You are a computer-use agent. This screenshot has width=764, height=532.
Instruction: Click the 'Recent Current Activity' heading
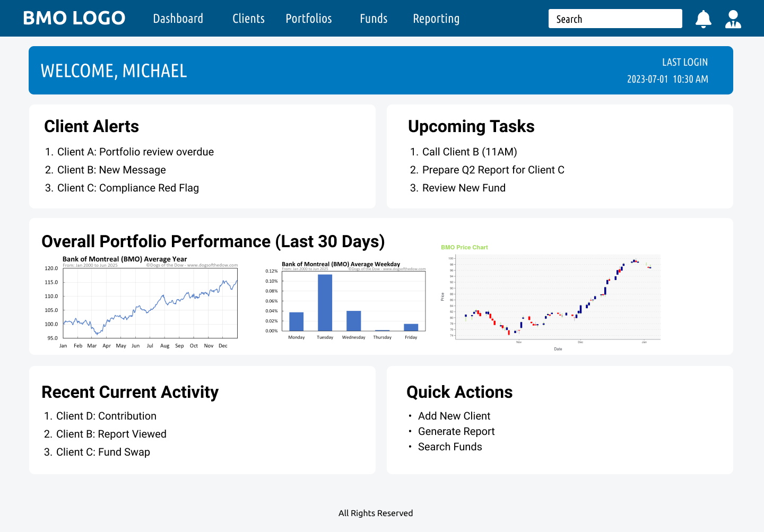pyautogui.click(x=130, y=392)
